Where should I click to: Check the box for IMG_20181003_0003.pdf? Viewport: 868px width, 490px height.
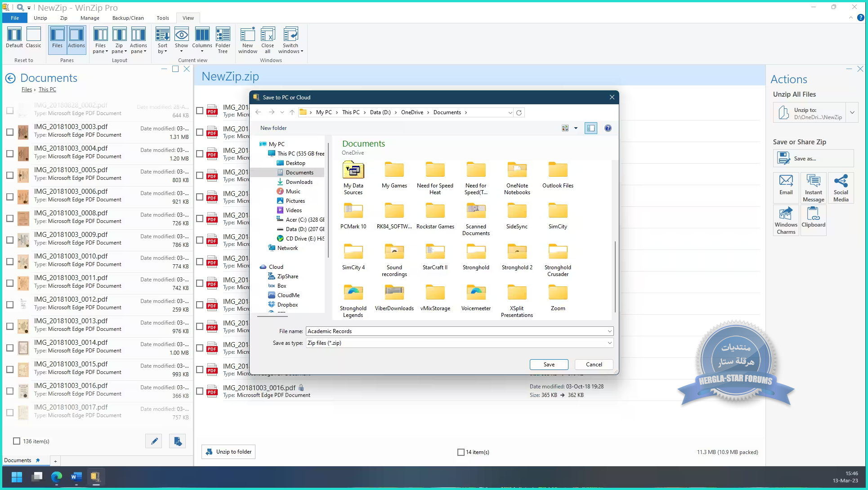click(x=10, y=132)
